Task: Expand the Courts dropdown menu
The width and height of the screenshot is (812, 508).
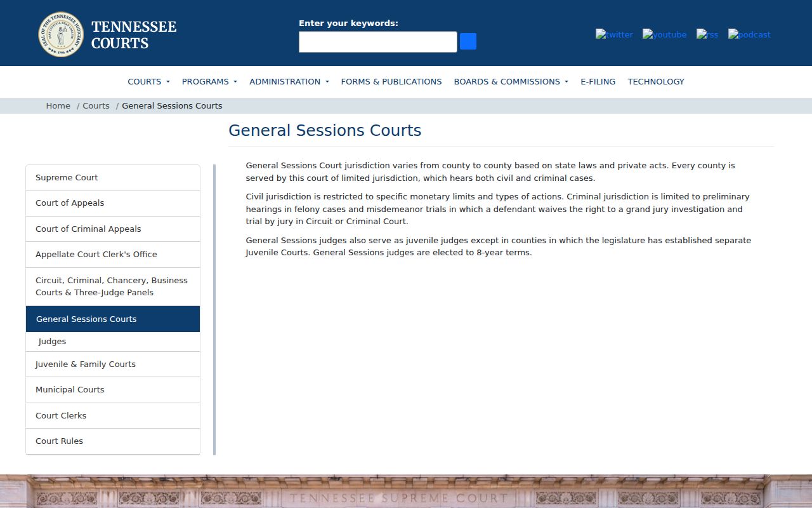Action: (x=148, y=81)
